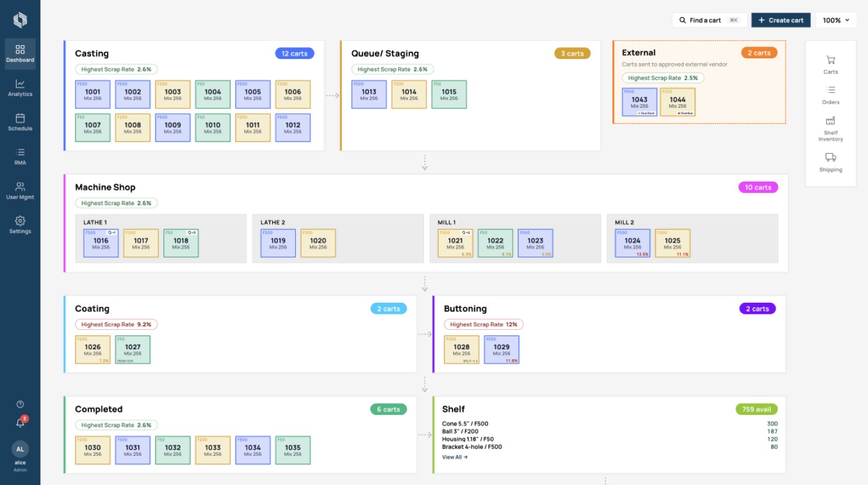
Task: Select cart 1019 on Lathe 2
Action: click(278, 243)
